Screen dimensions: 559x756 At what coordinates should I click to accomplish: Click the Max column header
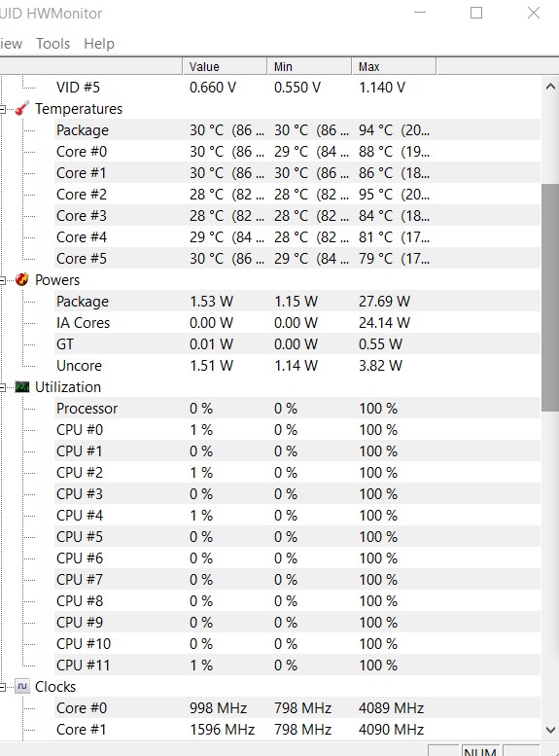point(394,66)
